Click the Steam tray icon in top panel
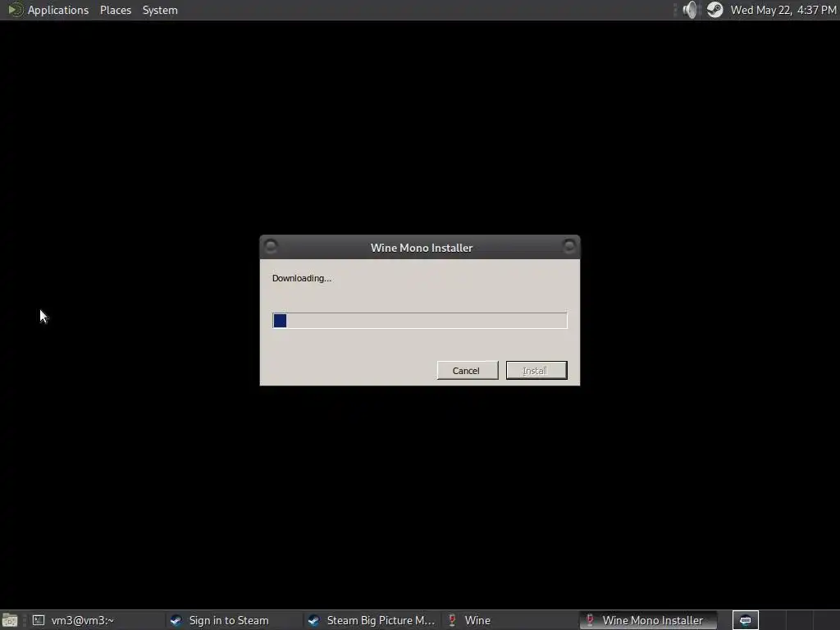Screen dimensions: 840x630 coord(714,10)
